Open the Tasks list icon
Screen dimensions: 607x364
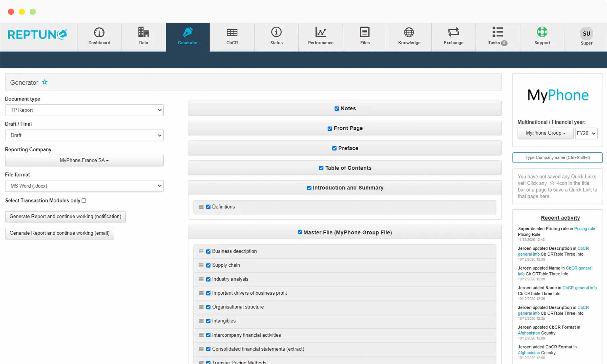(x=497, y=37)
